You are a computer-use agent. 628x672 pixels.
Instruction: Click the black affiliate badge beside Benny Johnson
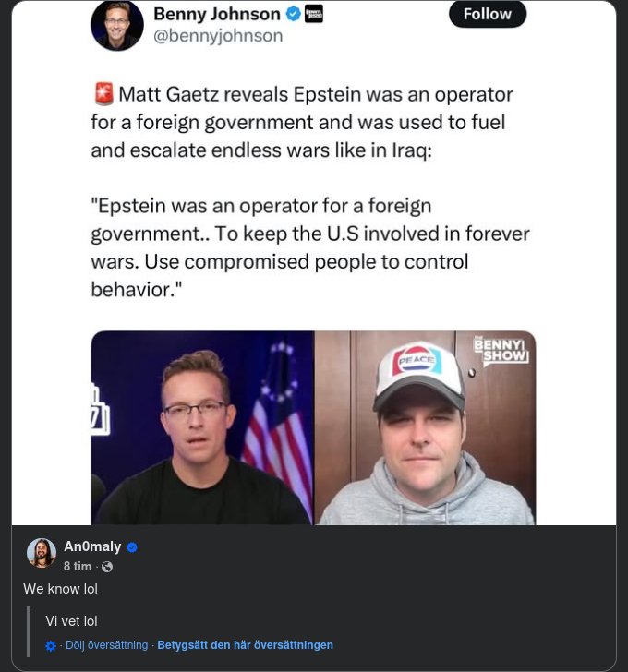(314, 14)
